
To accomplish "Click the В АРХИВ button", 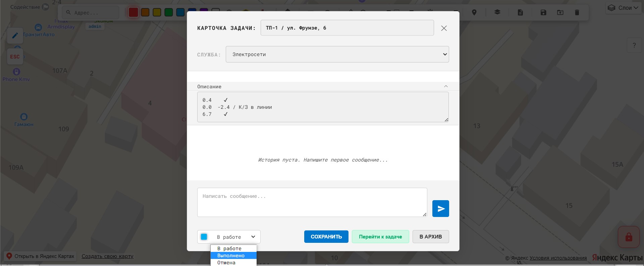I will click(x=431, y=237).
